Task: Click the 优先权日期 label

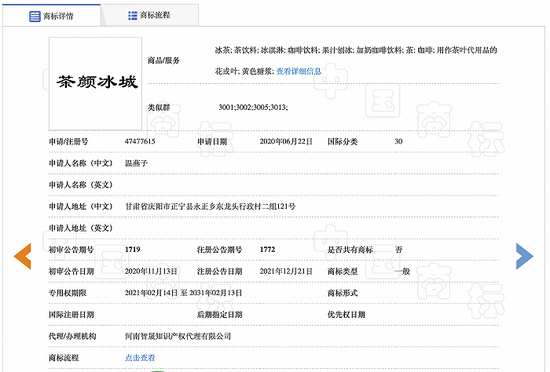Action: coord(346,314)
